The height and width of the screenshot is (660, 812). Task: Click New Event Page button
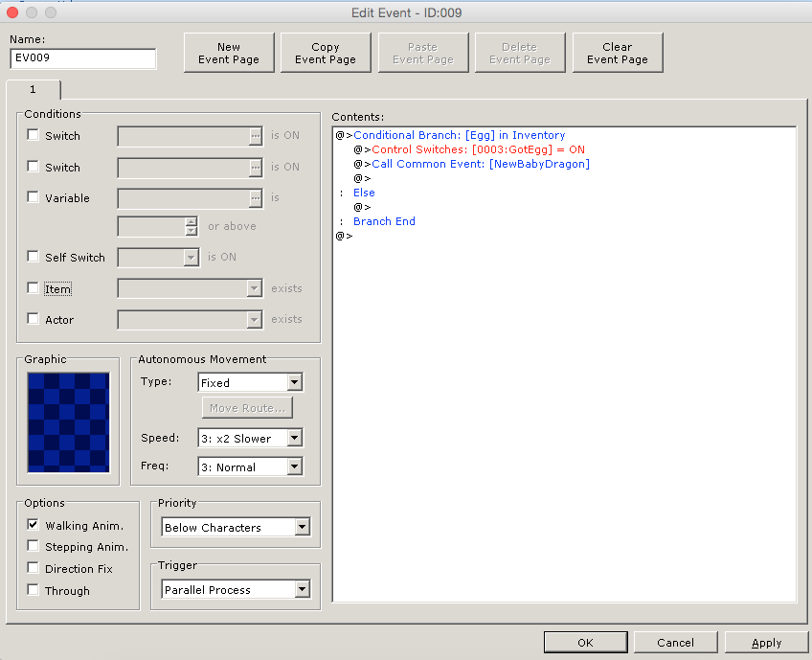coord(229,53)
